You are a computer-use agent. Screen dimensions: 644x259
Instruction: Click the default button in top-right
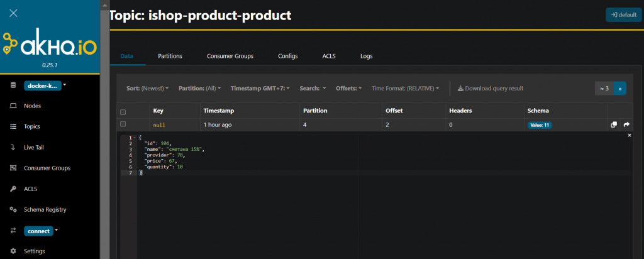tap(623, 15)
